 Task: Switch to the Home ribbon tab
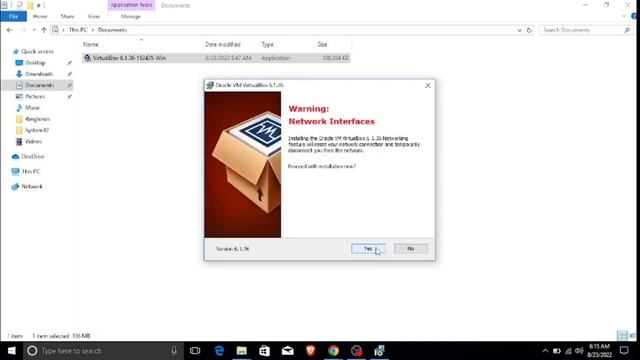[x=40, y=16]
